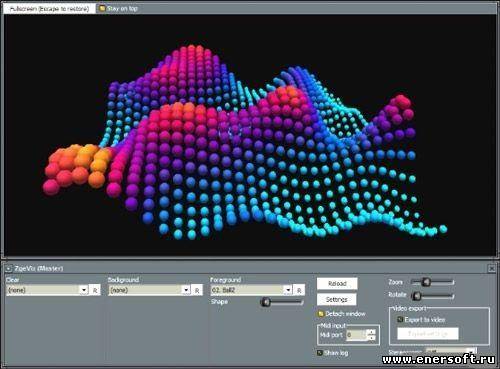Decrease the Midi port spinner value
The height and width of the screenshot is (369, 500).
tap(371, 337)
